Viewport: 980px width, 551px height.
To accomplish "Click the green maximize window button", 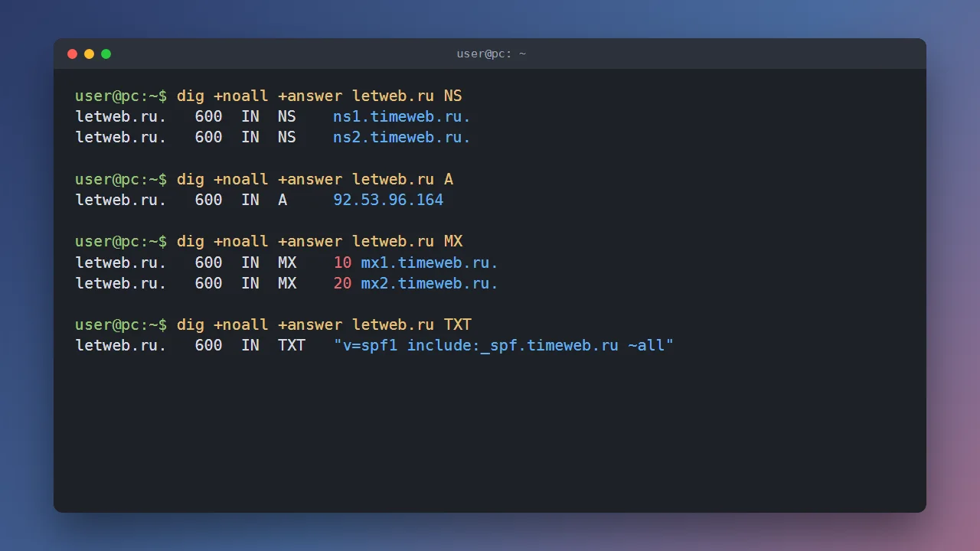I will (106, 54).
